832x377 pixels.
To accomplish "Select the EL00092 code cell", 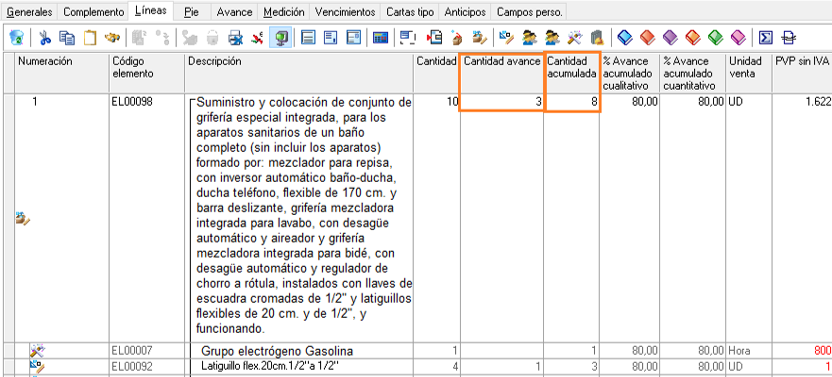I will click(147, 366).
